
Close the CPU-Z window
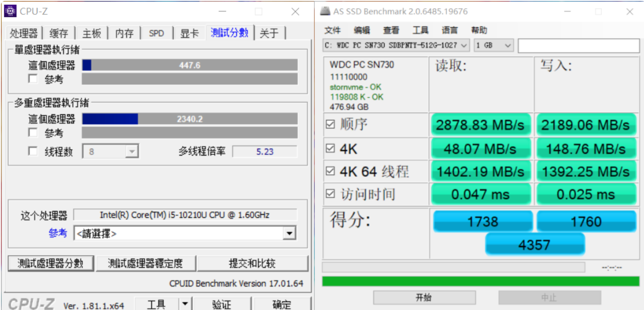tap(295, 11)
